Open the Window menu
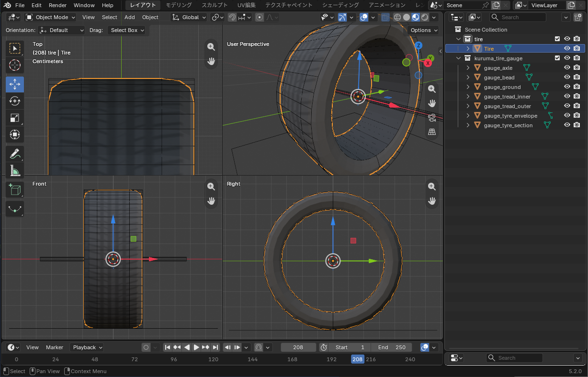Screen dimensions: 588x377 (84, 5)
